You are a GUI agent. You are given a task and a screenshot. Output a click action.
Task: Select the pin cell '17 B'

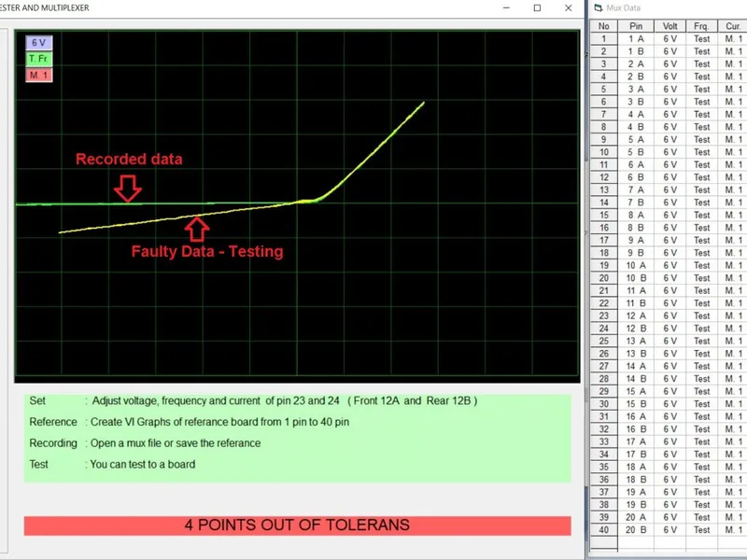[x=636, y=455]
